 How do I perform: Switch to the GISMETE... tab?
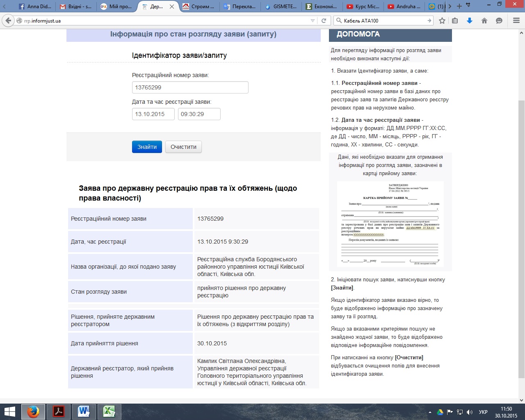(x=281, y=7)
